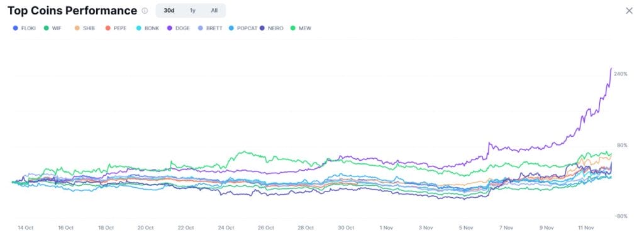The width and height of the screenshot is (644, 243).
Task: Click the 22 Oct date label
Action: pos(186,227)
